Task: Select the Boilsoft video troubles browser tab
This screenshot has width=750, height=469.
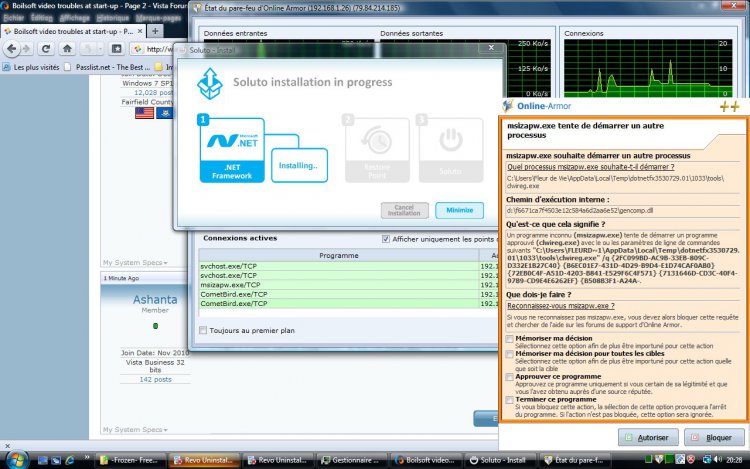Action: pyautogui.click(x=73, y=31)
